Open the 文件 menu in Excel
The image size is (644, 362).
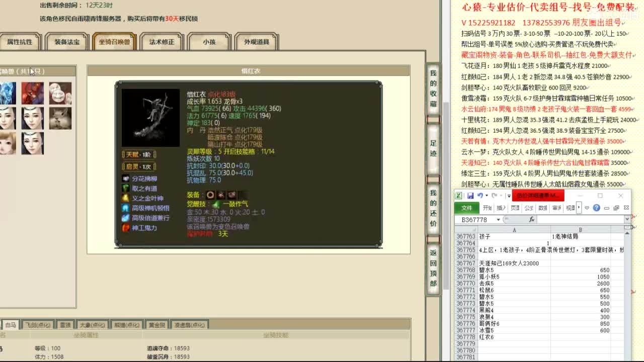coord(466,208)
